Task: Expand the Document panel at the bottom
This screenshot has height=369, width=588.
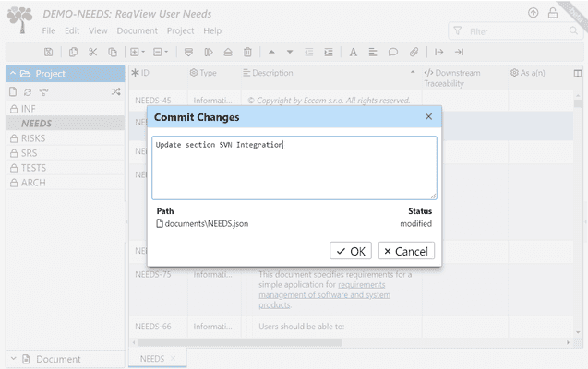Action: (x=12, y=359)
